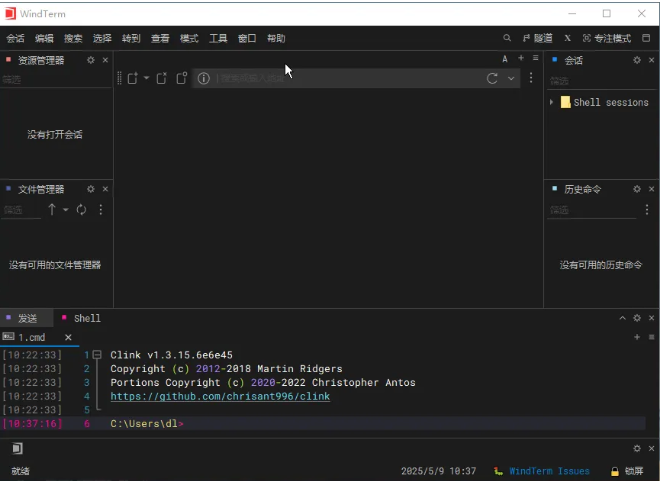Image resolution: width=663 pixels, height=481 pixels.
Task: Open the 编辑 menu
Action: [44, 38]
